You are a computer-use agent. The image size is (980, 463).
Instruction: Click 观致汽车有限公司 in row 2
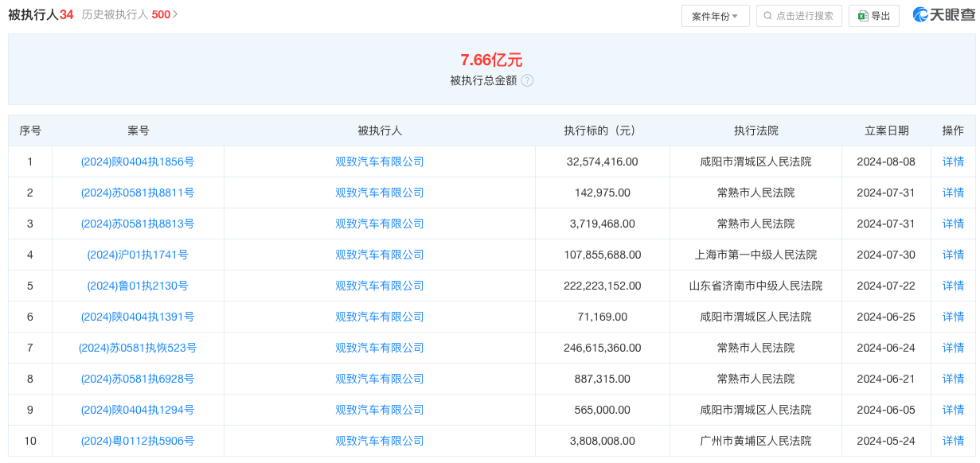[380, 193]
